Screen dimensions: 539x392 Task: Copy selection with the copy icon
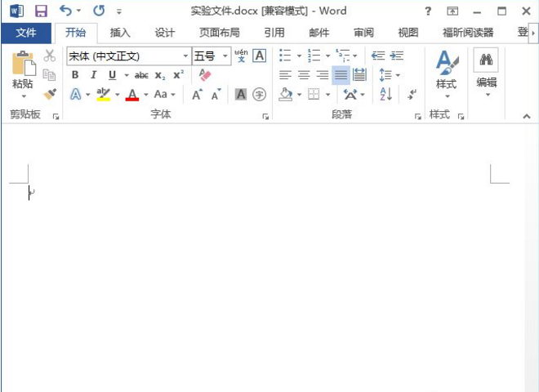pos(49,74)
